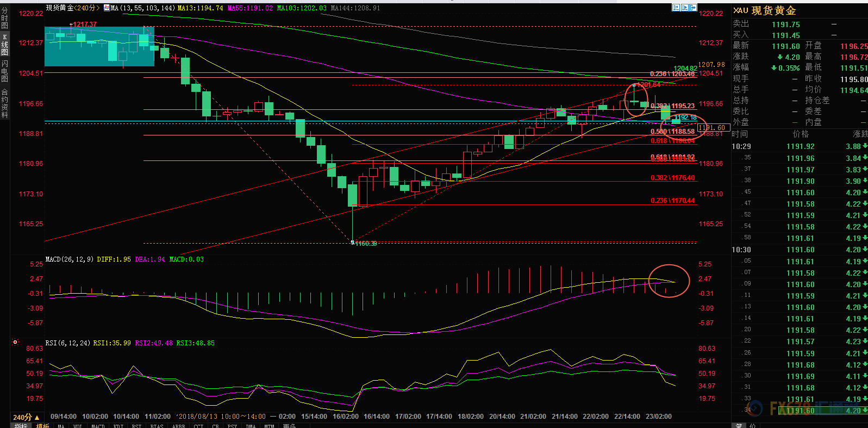Click the 1160.39 low price marker
Screen dimensions: 868x428
click(366, 244)
